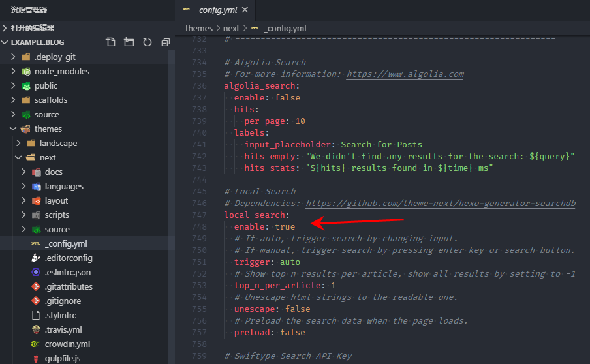
Task: Click the 'themes' breadcrumb segment
Action: point(198,28)
